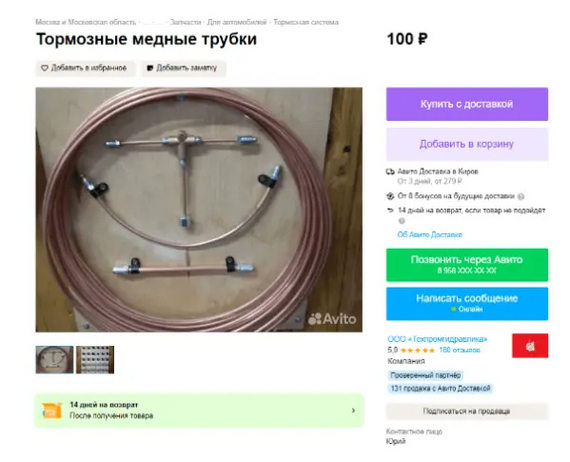570x462 pixels.
Task: Click the bonus icon beside От 8 бонусов
Action: (x=390, y=196)
